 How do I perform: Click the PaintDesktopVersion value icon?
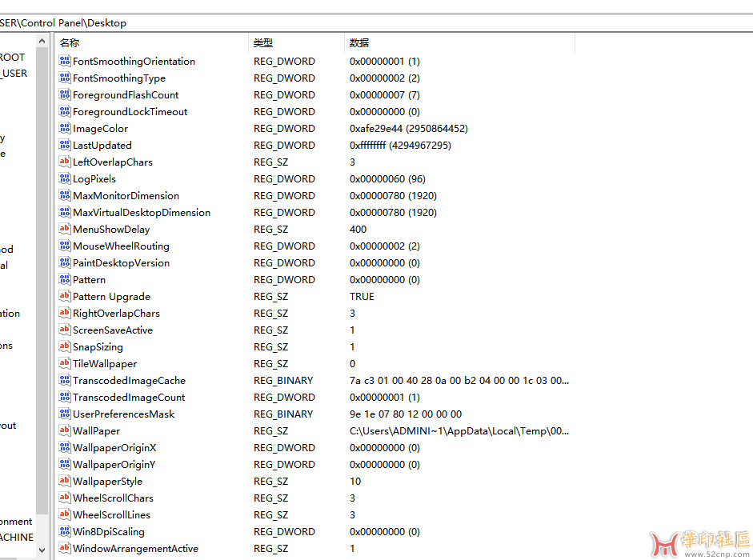65,262
